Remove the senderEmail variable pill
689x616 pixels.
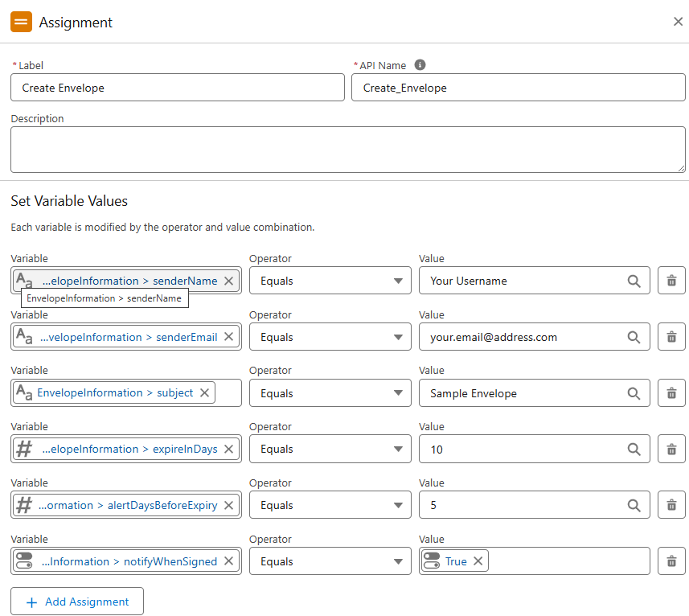point(228,337)
